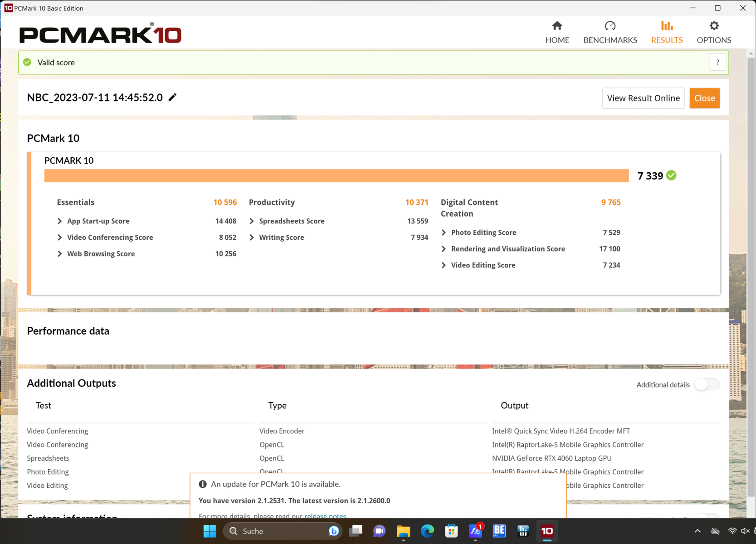Click the orange Close button
756x544 pixels.
pyautogui.click(x=704, y=98)
